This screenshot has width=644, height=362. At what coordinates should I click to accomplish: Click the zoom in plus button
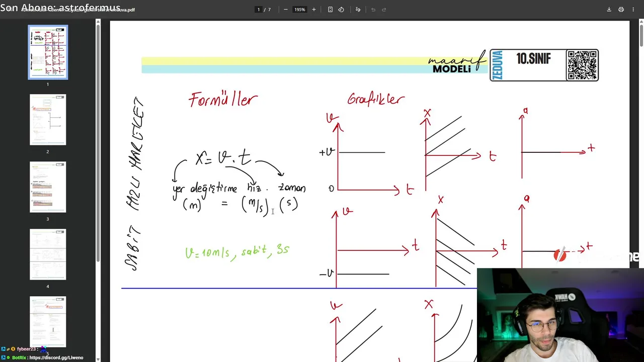(314, 10)
